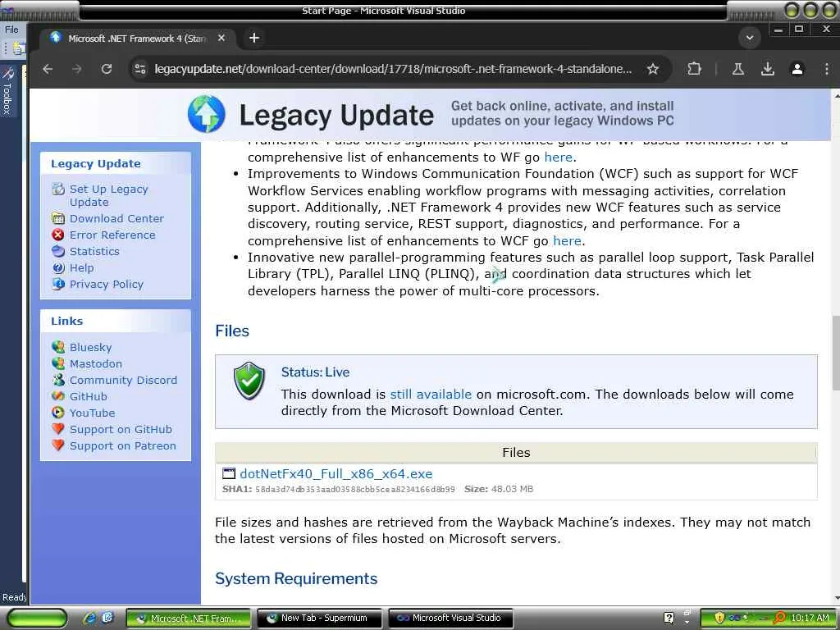Open the labs flask icon
The width and height of the screenshot is (840, 630).
[x=737, y=69]
